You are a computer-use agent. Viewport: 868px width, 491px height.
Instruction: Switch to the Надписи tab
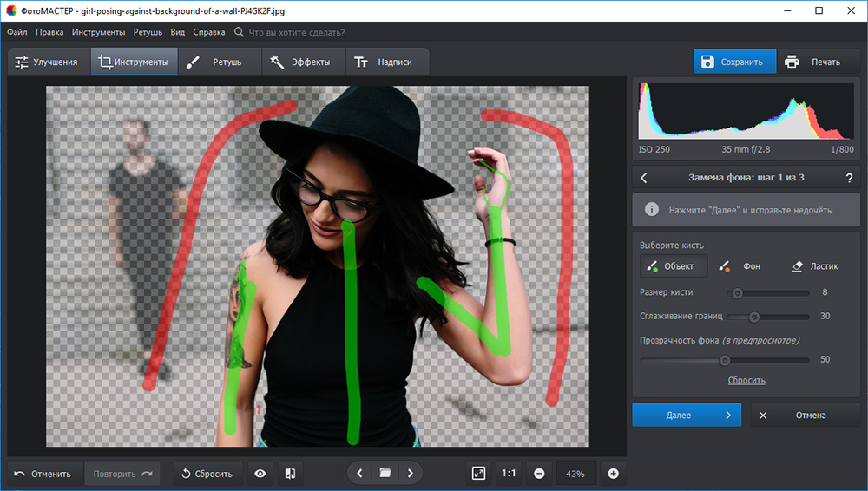click(x=387, y=62)
